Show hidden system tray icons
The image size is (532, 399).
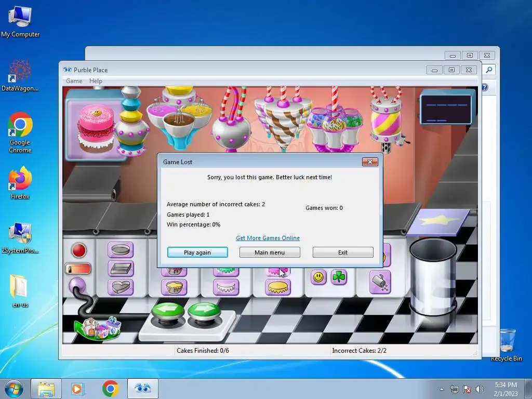coord(442,389)
